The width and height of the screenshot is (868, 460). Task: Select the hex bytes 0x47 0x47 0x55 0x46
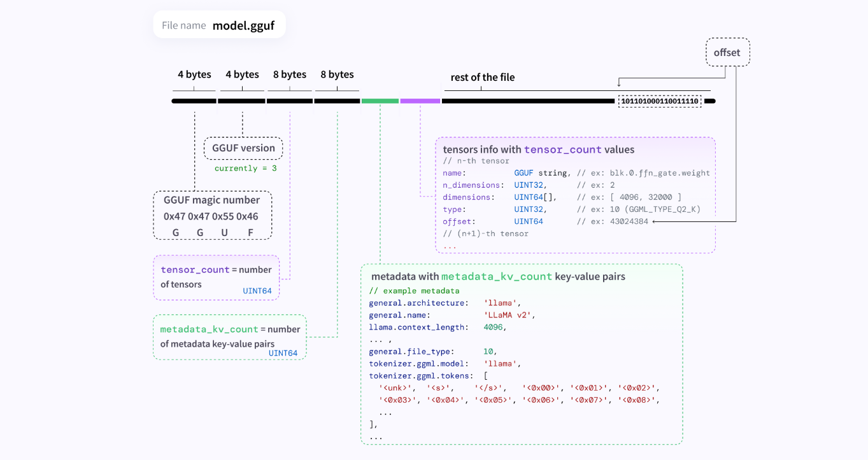(x=211, y=216)
